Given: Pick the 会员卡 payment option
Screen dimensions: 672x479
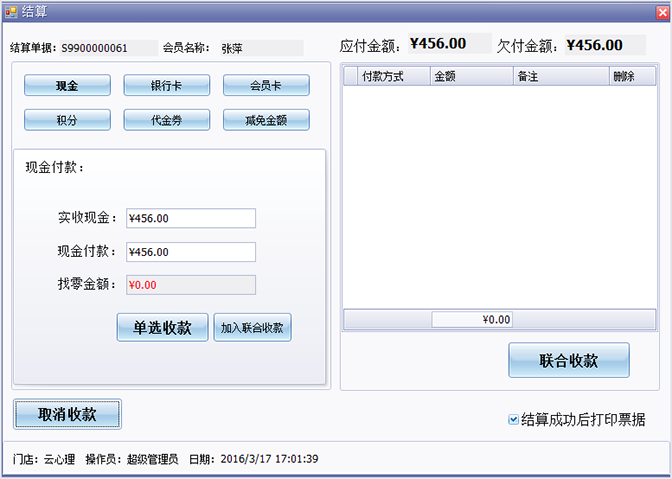Looking at the screenshot, I should [x=266, y=85].
